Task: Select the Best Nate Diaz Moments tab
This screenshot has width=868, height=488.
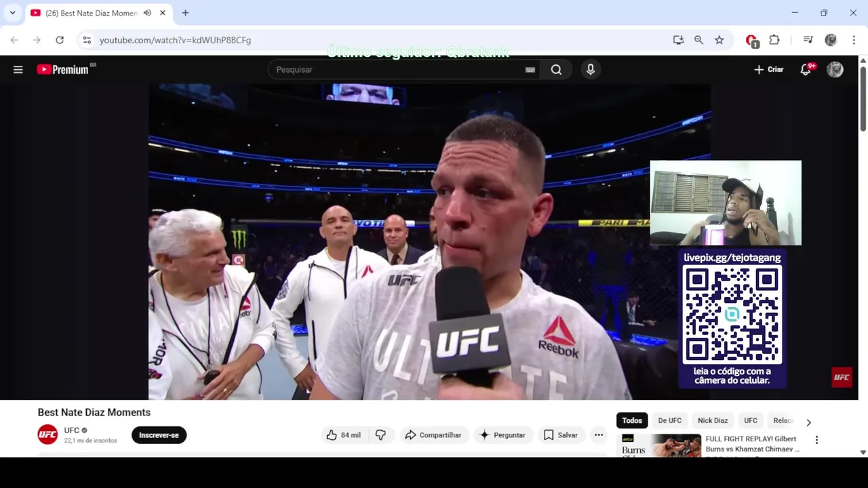Action: [98, 13]
